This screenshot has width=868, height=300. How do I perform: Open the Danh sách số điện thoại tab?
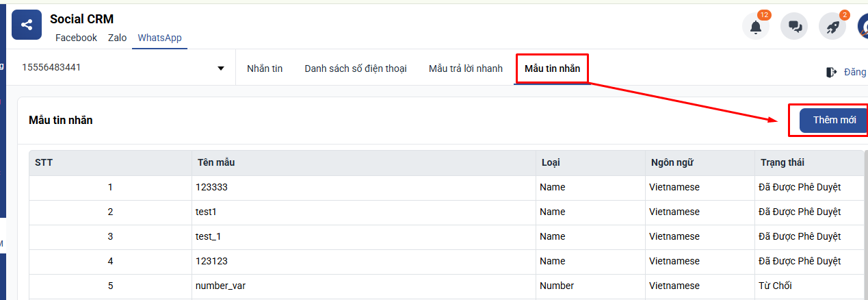click(355, 68)
